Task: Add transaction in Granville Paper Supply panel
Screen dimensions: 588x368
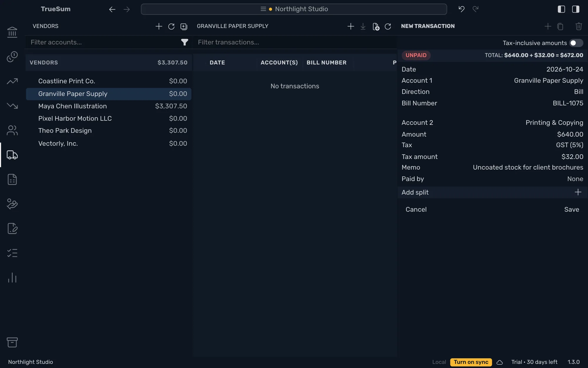Action: click(x=351, y=26)
